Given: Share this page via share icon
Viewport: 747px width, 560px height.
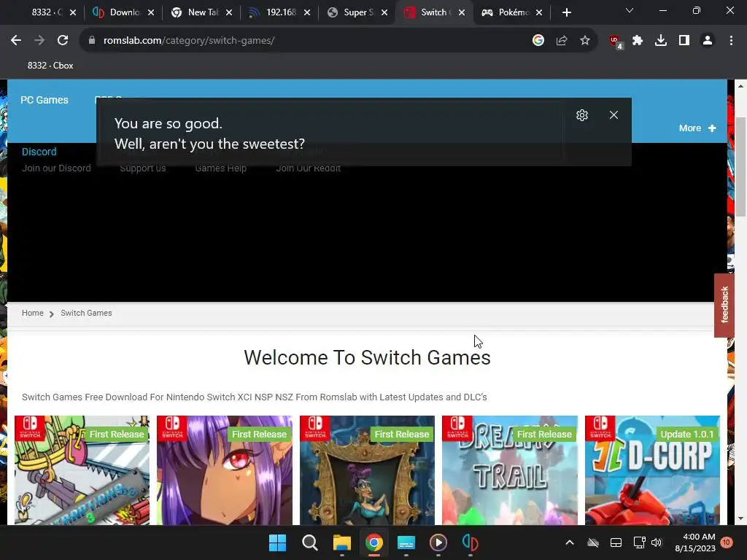Looking at the screenshot, I should (x=562, y=41).
